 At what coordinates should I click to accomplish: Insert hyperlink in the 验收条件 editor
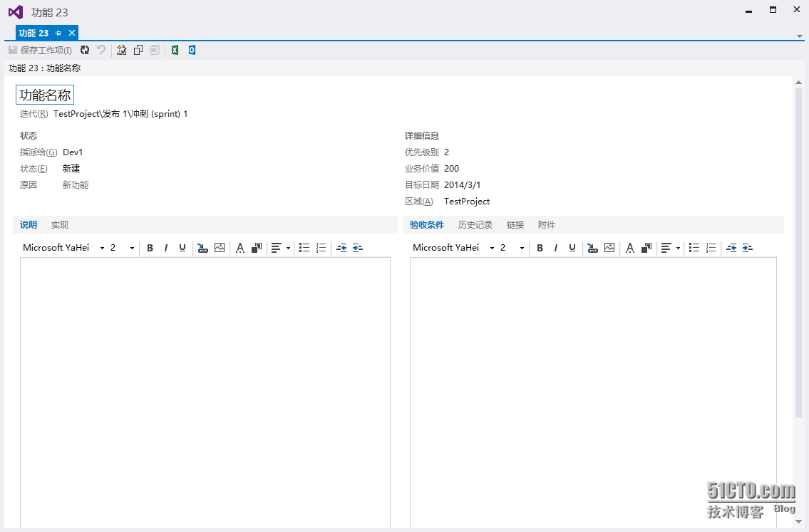point(593,248)
